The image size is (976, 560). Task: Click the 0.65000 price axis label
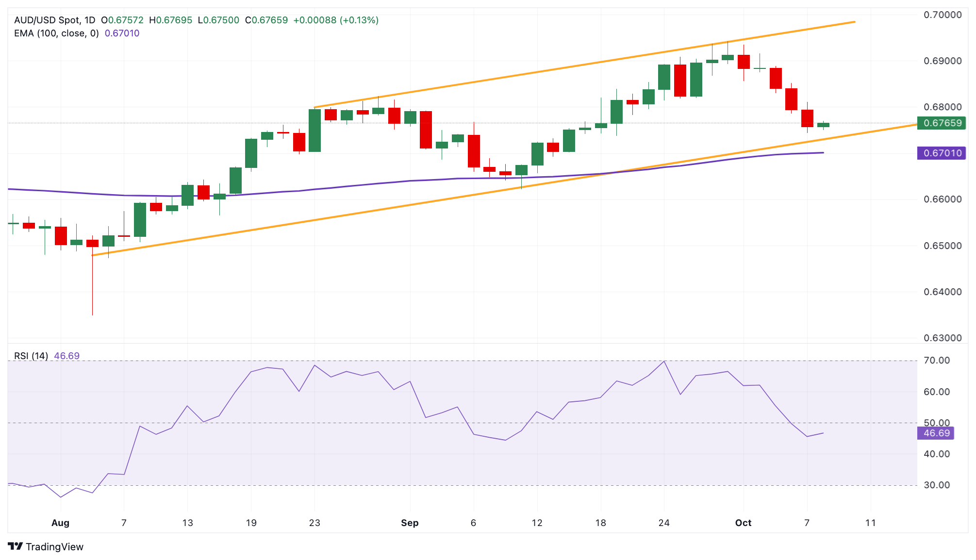[943, 246]
